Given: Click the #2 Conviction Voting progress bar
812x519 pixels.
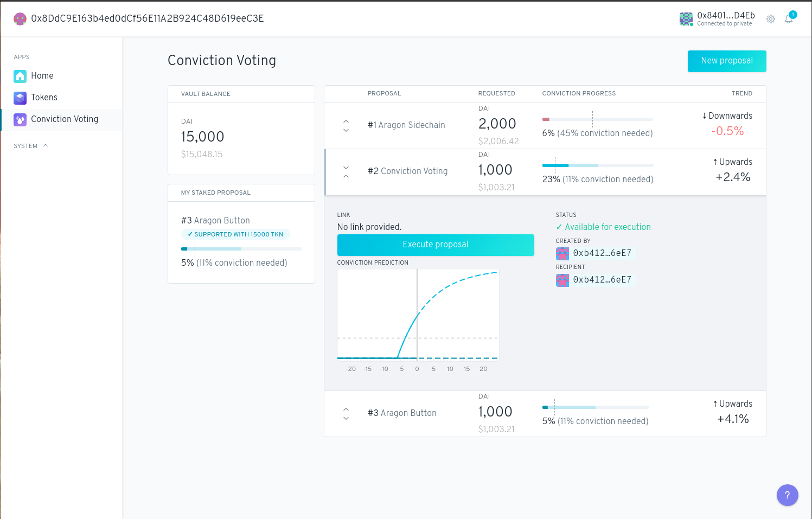Looking at the screenshot, I should [597, 165].
